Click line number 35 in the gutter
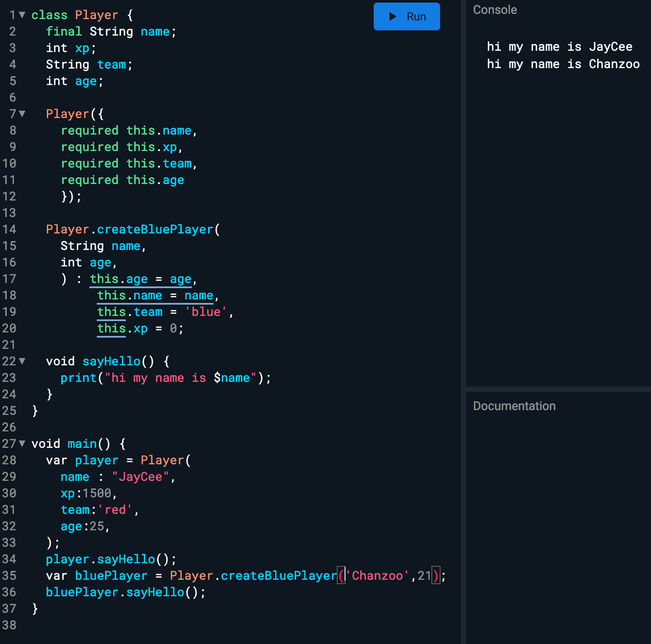 tap(9, 575)
